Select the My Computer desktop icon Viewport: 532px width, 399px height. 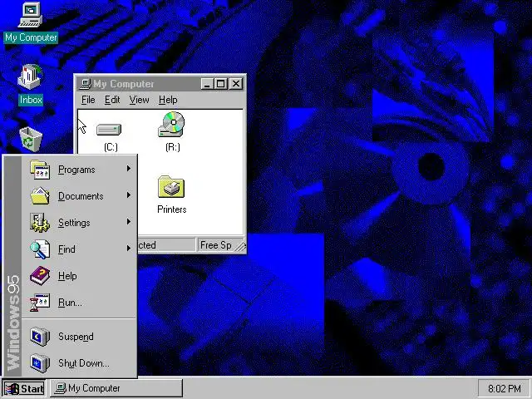31,15
